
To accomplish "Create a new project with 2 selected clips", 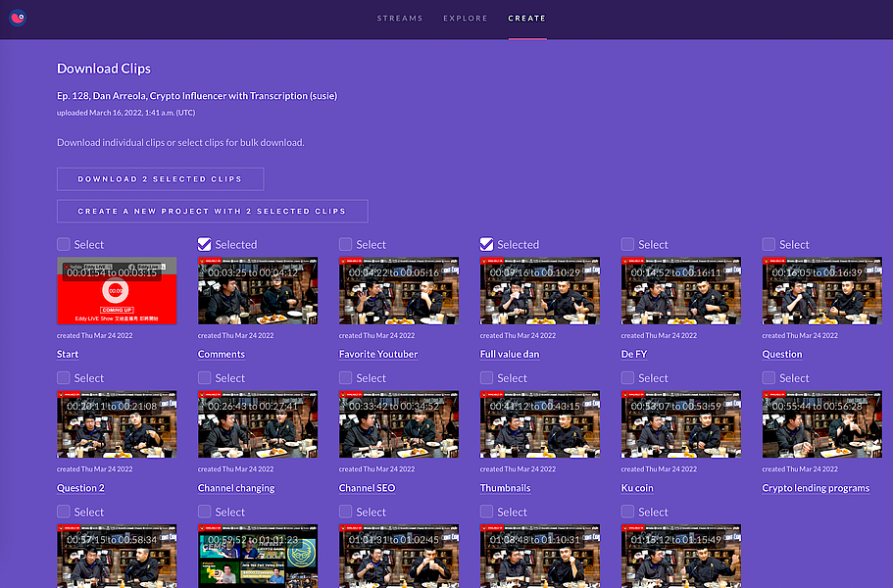I will (213, 211).
